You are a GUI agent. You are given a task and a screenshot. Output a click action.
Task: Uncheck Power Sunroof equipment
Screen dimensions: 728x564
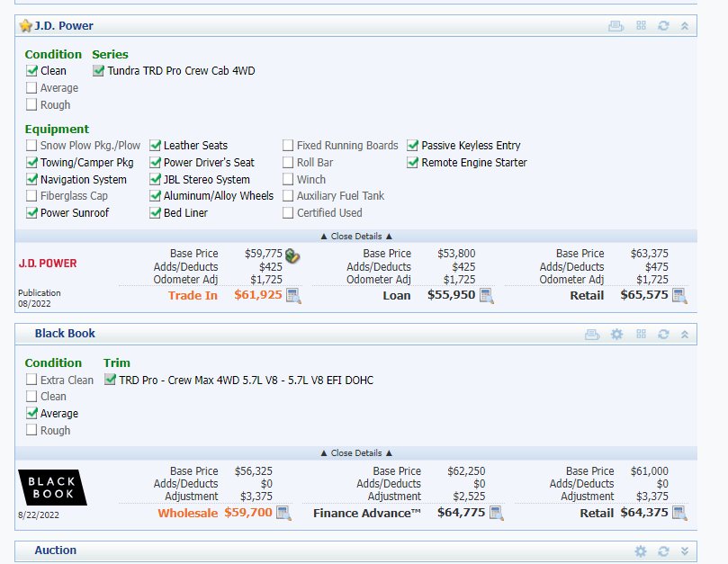[x=31, y=212]
